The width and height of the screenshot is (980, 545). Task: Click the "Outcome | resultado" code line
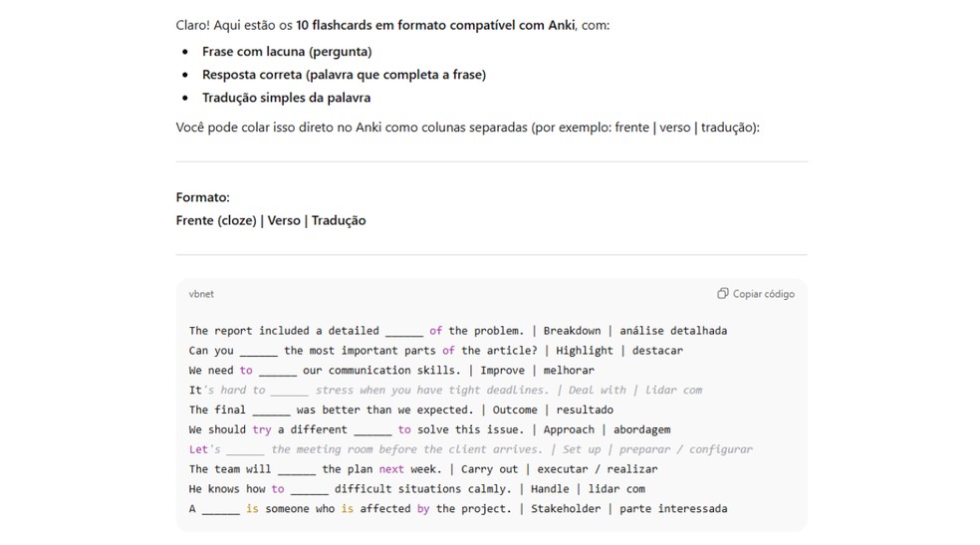pyautogui.click(x=400, y=409)
